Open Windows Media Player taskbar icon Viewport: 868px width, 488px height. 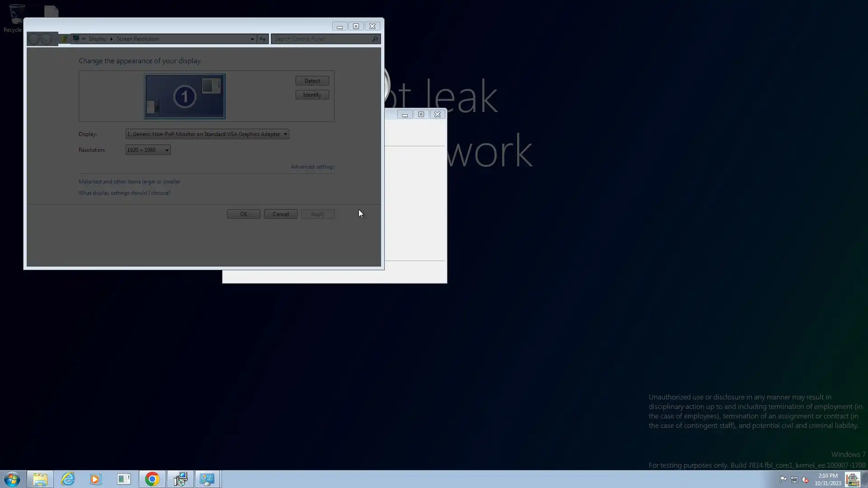click(x=95, y=479)
